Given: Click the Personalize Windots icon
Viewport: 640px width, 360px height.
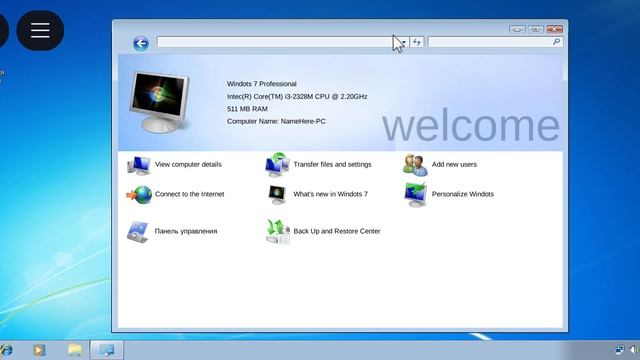Looking at the screenshot, I should 416,194.
